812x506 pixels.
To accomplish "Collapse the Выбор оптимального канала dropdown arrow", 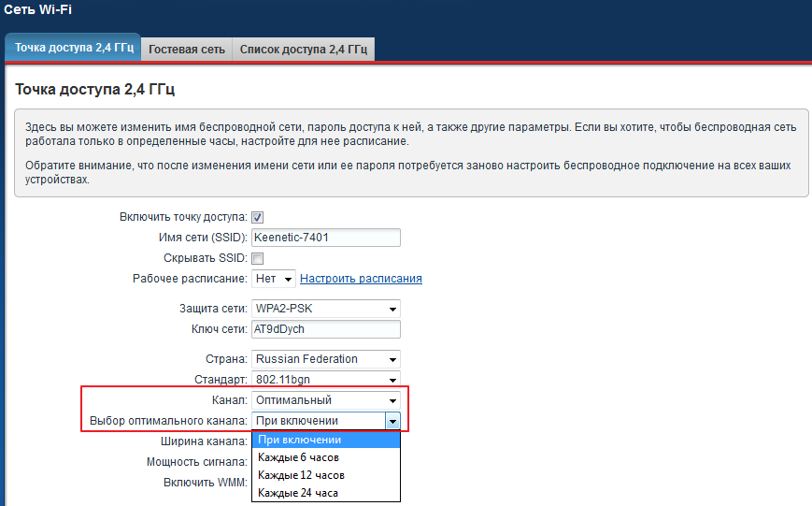I will tap(393, 421).
